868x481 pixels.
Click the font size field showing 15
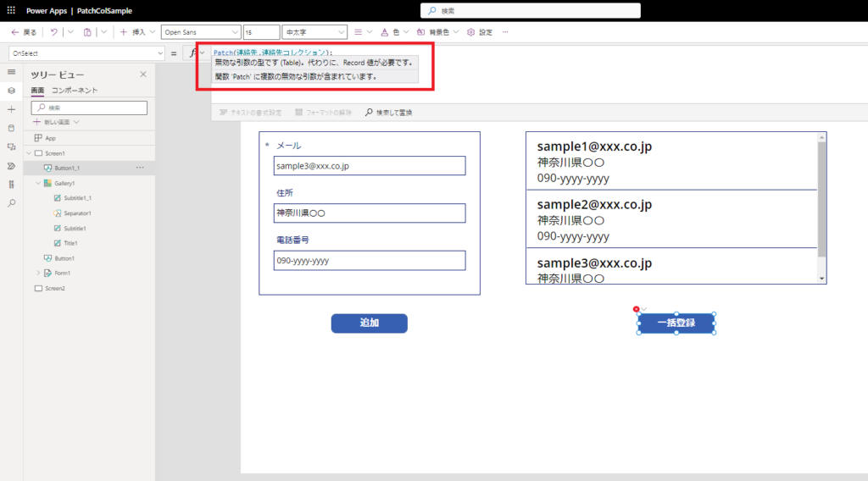261,32
